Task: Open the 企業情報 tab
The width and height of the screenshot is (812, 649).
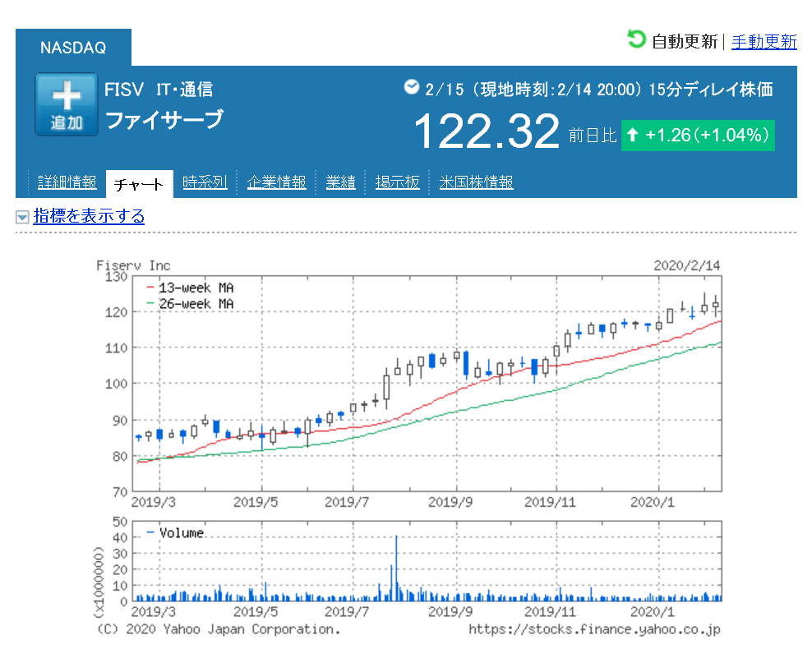Action: pos(276,182)
